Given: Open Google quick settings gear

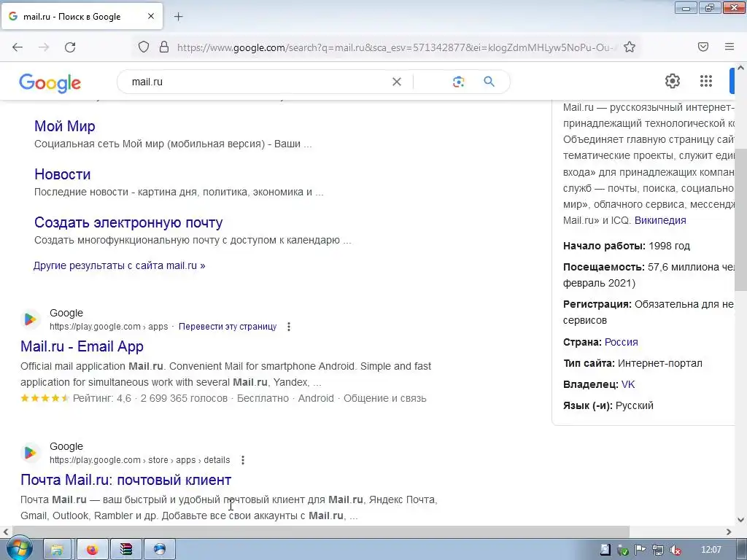Looking at the screenshot, I should click(672, 81).
